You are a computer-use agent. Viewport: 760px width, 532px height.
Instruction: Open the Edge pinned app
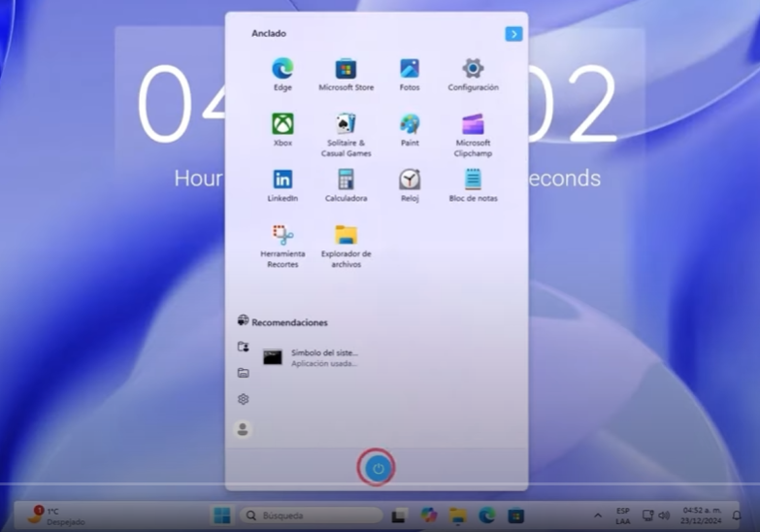click(x=282, y=74)
